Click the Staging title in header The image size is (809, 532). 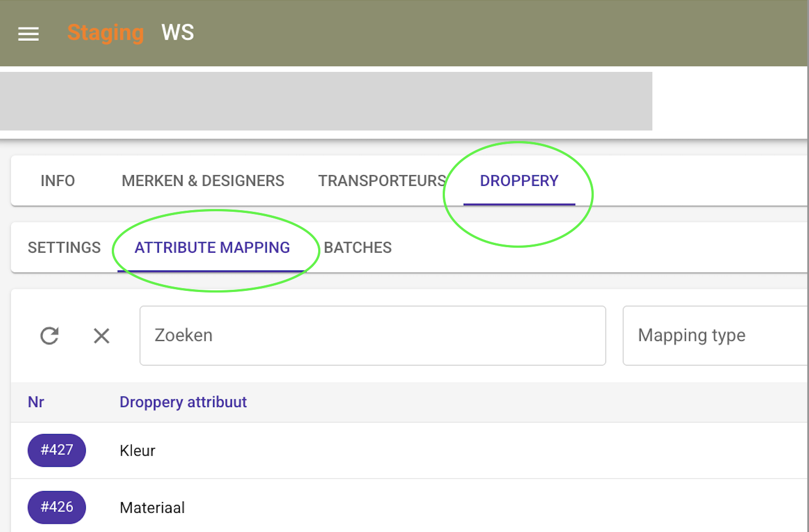point(106,33)
